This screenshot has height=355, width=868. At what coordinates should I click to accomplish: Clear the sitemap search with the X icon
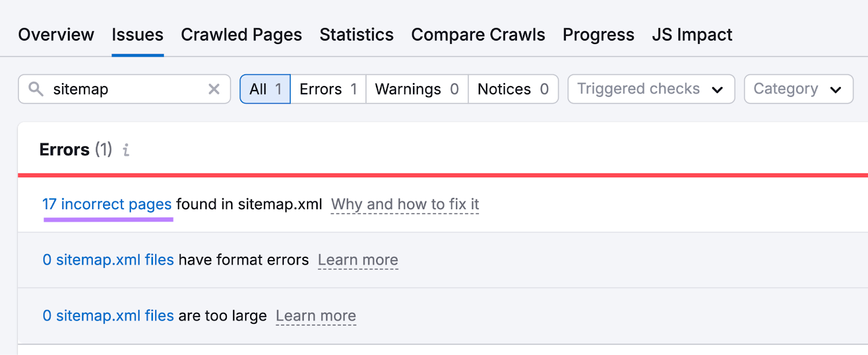pos(214,89)
